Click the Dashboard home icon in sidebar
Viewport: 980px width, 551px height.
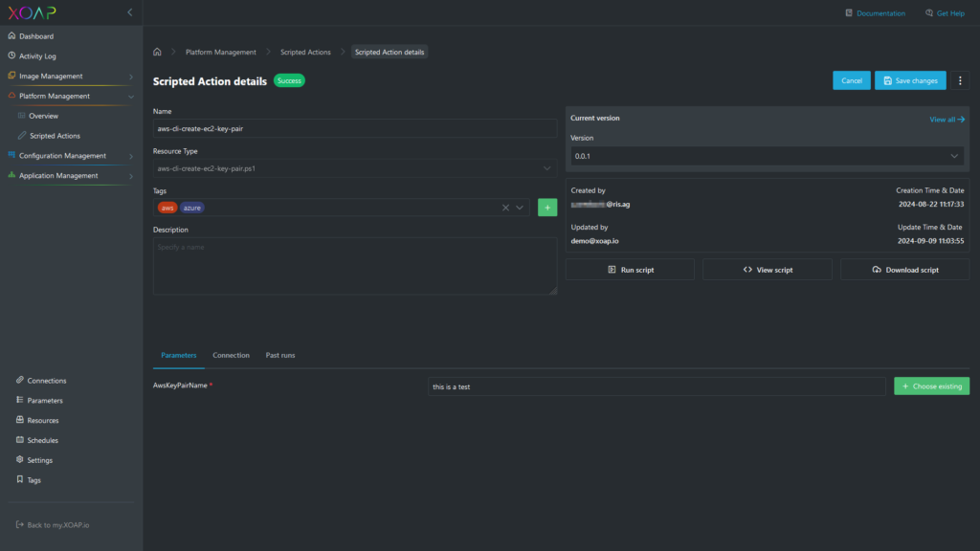11,35
